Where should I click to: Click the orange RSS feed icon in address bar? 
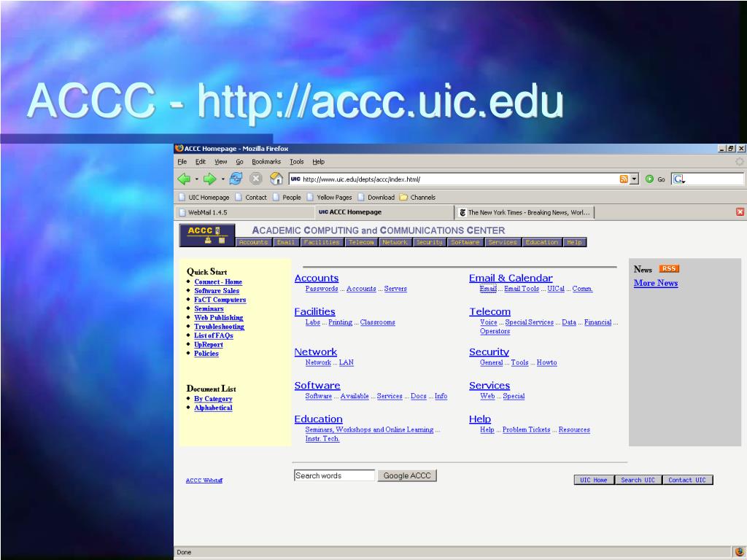[x=624, y=179]
